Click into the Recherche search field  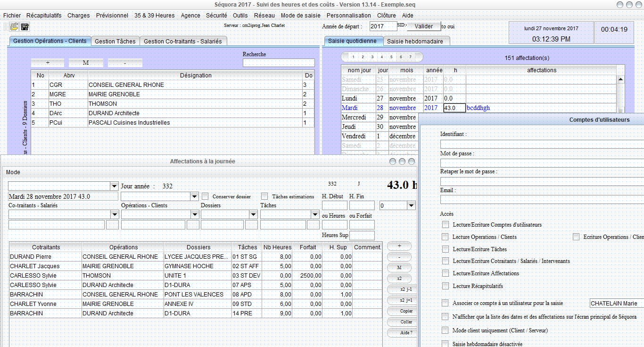279,63
